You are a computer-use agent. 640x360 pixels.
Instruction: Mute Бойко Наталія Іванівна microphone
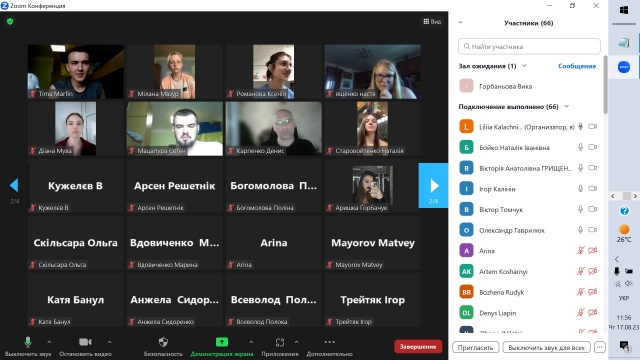tap(580, 147)
